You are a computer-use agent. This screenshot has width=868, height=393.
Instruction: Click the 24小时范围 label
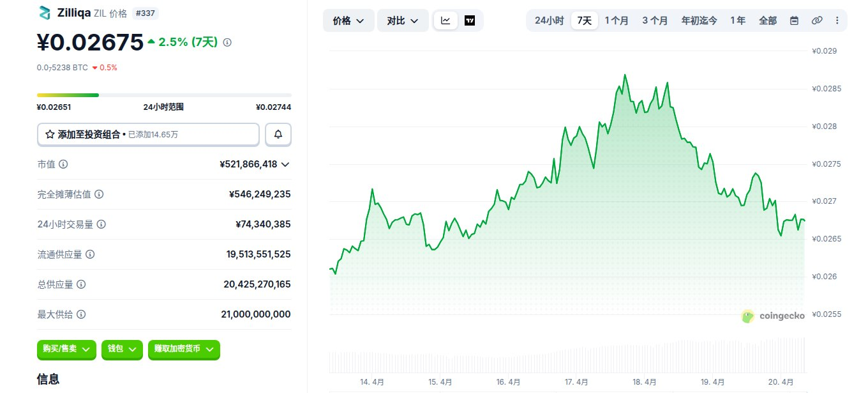(x=163, y=107)
